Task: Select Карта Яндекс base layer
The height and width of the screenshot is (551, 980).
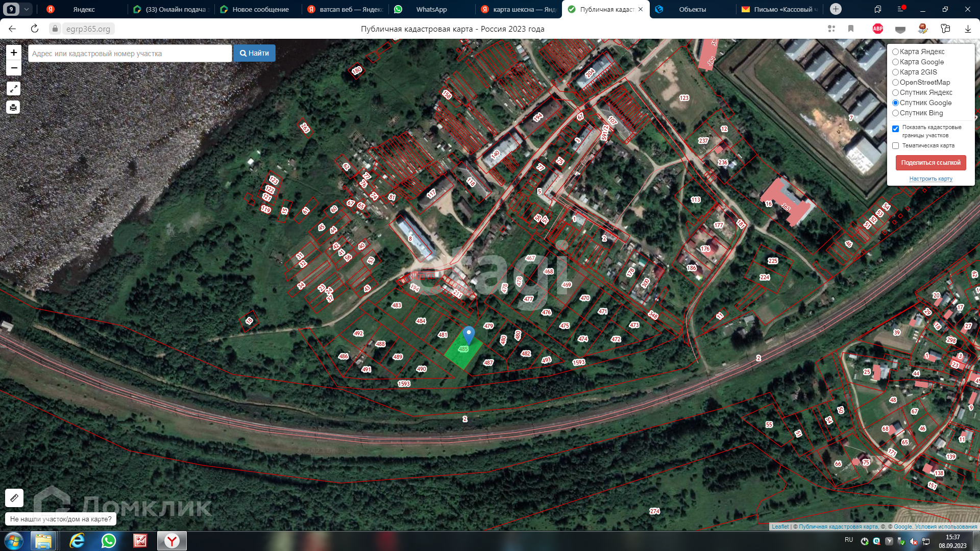Action: (x=895, y=52)
